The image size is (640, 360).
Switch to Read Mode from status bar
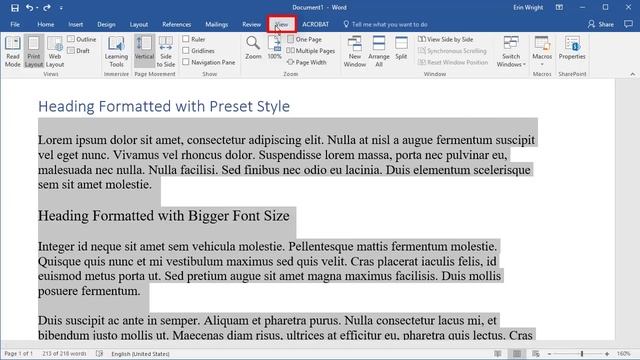498,353
